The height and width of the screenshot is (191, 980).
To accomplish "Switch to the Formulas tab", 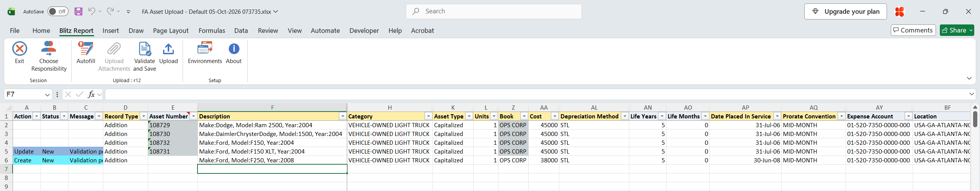I will click(212, 31).
